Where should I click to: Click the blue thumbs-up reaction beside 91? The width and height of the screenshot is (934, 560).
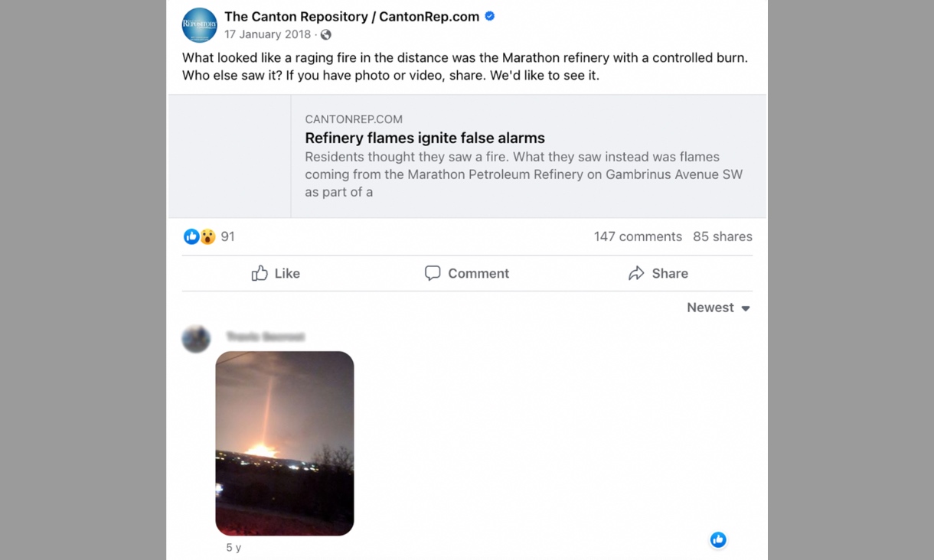(191, 236)
